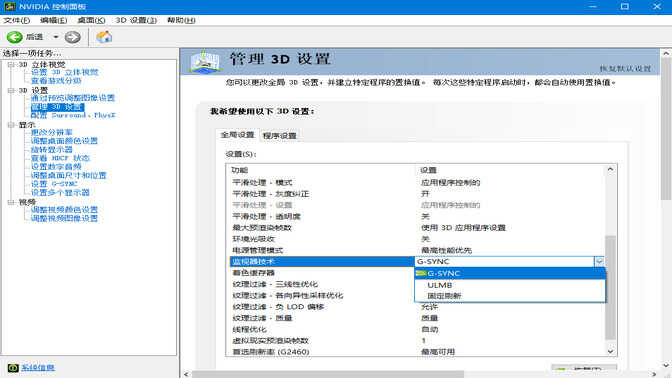Select the 纹理过滤 - 负 LOD 偏移 row
Screen dimensions: 672x378
click(x=417, y=307)
